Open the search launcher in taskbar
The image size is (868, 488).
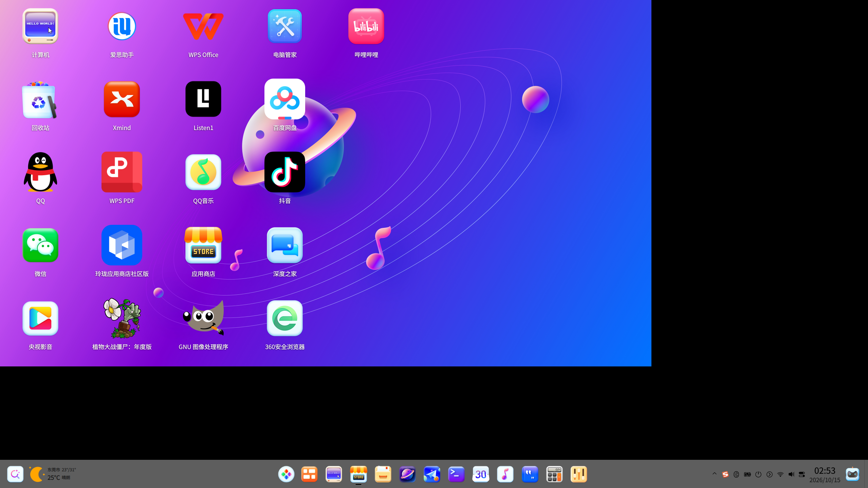click(15, 474)
